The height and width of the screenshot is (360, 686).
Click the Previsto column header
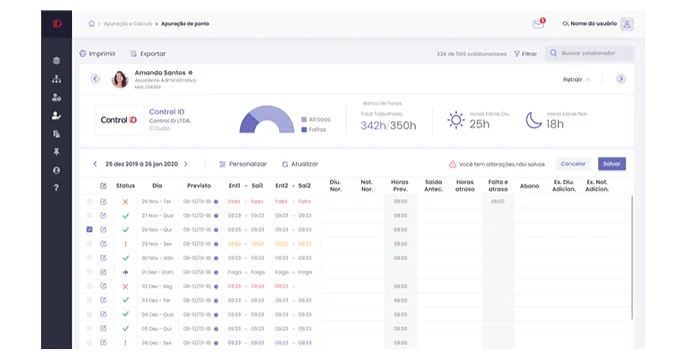[x=199, y=186]
